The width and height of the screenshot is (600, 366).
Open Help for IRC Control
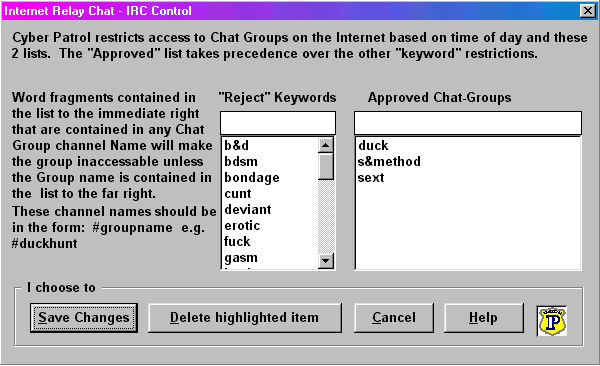click(x=484, y=318)
